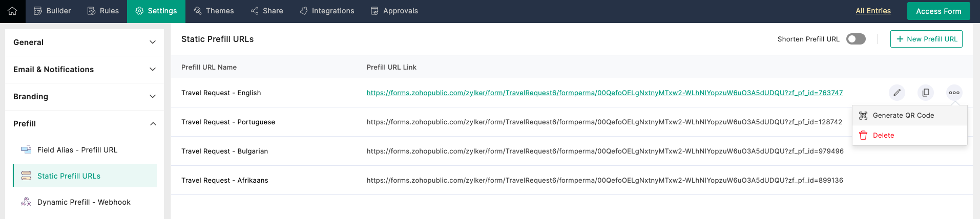
Task: Open the All Entries link
Action: click(x=873, y=11)
